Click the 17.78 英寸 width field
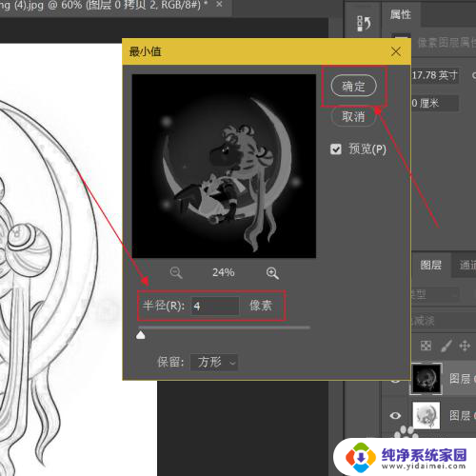 click(x=435, y=75)
